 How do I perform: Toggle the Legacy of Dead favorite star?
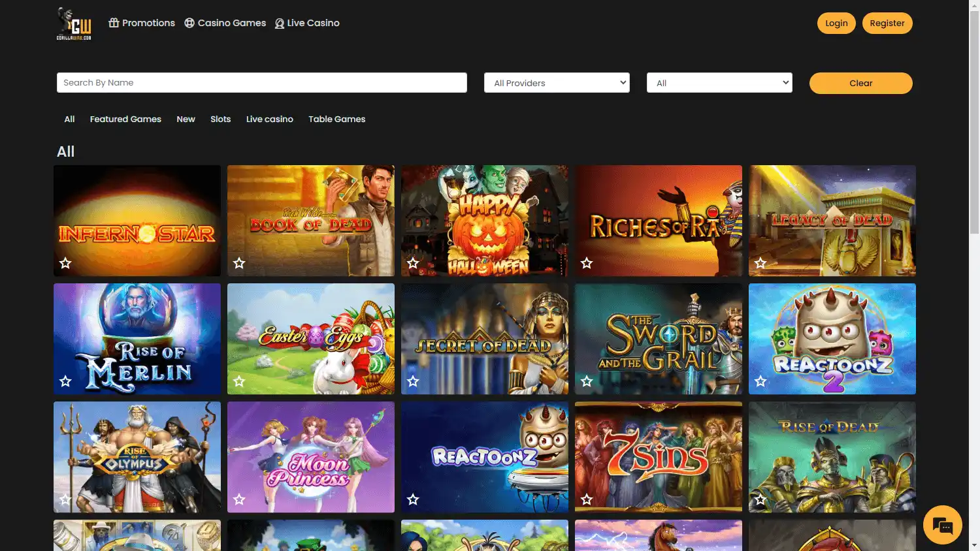click(x=760, y=263)
